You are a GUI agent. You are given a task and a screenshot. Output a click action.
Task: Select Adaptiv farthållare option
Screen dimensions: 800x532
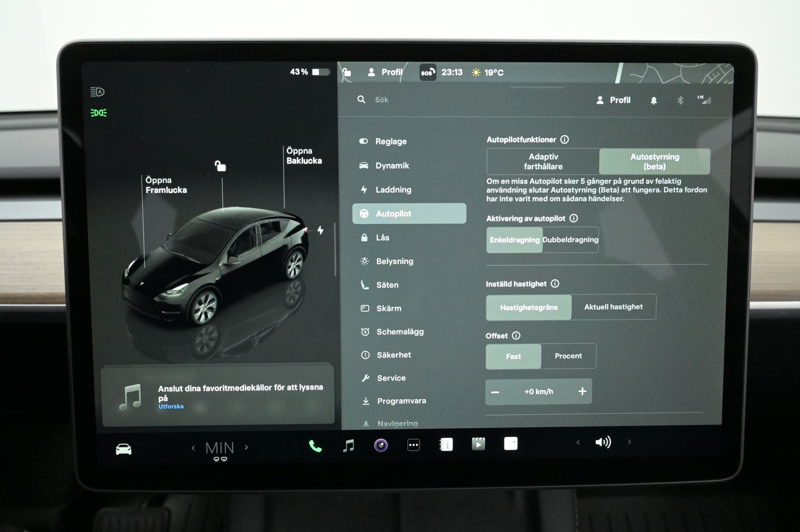pyautogui.click(x=543, y=162)
